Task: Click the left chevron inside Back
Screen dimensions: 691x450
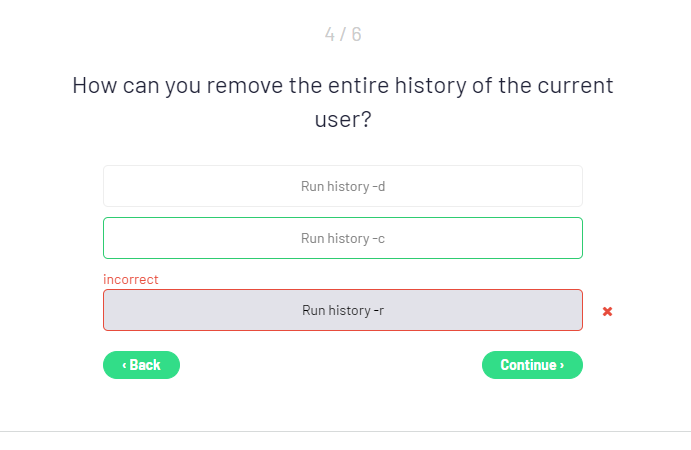Action: tap(124, 365)
